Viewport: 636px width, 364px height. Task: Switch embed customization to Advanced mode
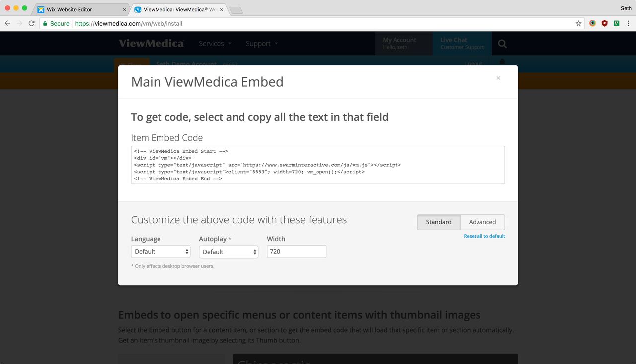482,222
